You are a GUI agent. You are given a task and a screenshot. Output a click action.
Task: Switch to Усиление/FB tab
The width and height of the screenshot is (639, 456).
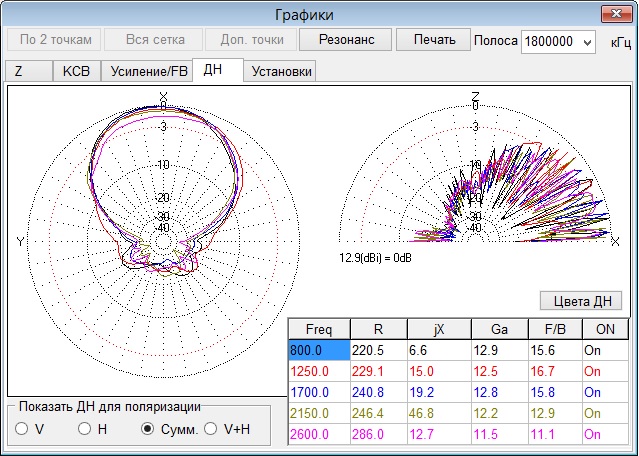pos(146,71)
